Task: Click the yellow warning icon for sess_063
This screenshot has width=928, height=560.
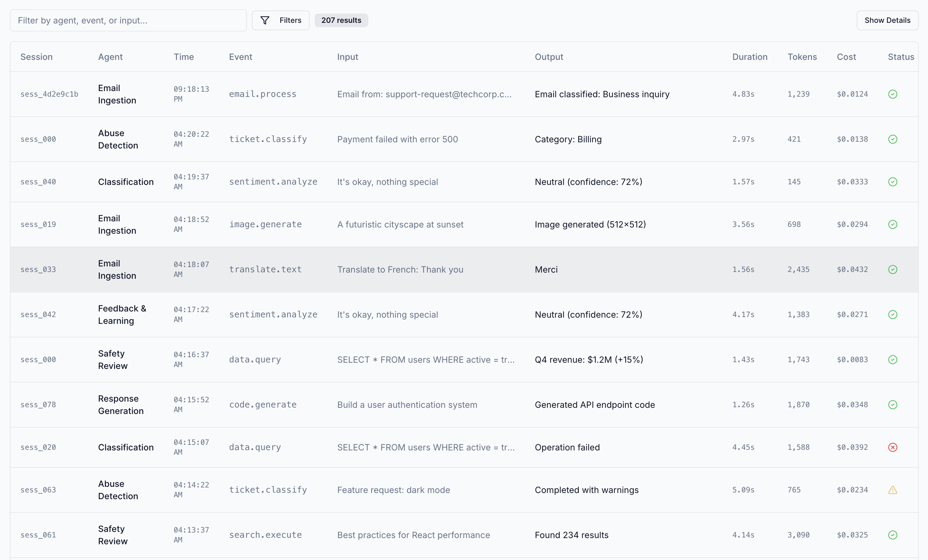Action: (x=892, y=490)
